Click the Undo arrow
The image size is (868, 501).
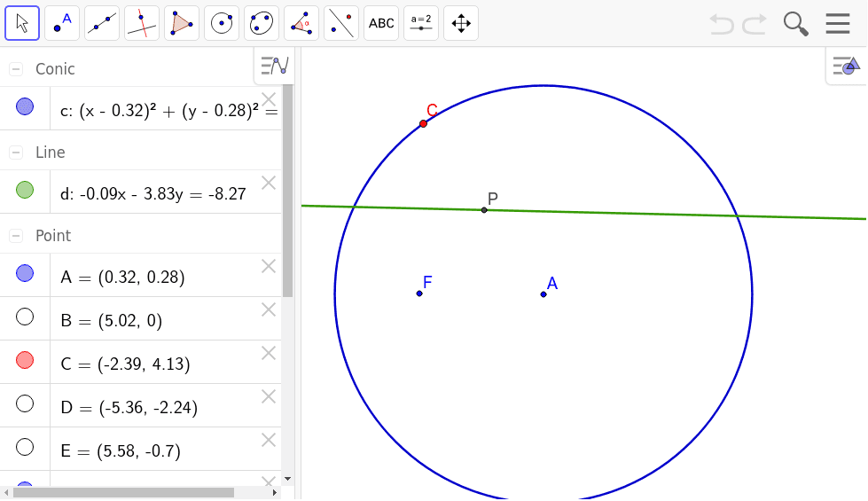tap(722, 24)
